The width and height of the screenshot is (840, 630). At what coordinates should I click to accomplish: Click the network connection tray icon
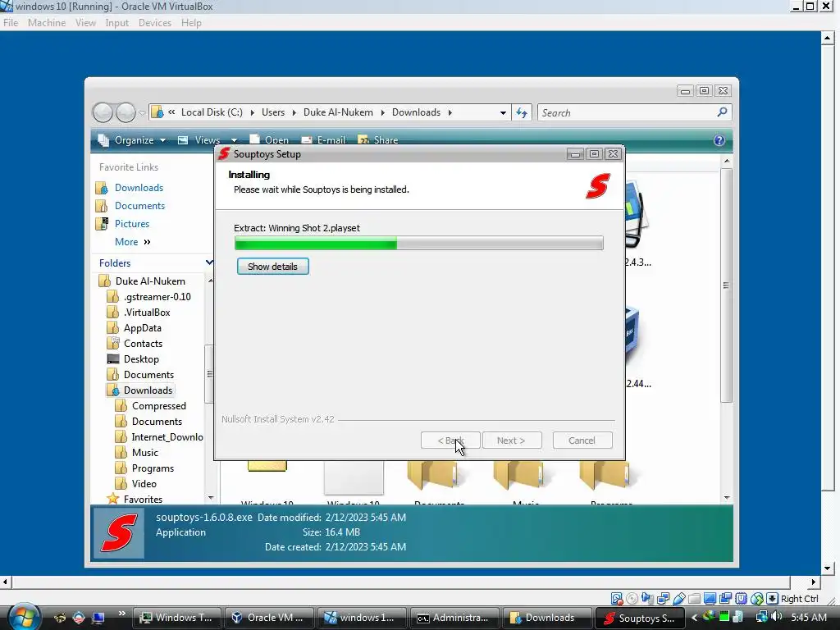coord(761,617)
